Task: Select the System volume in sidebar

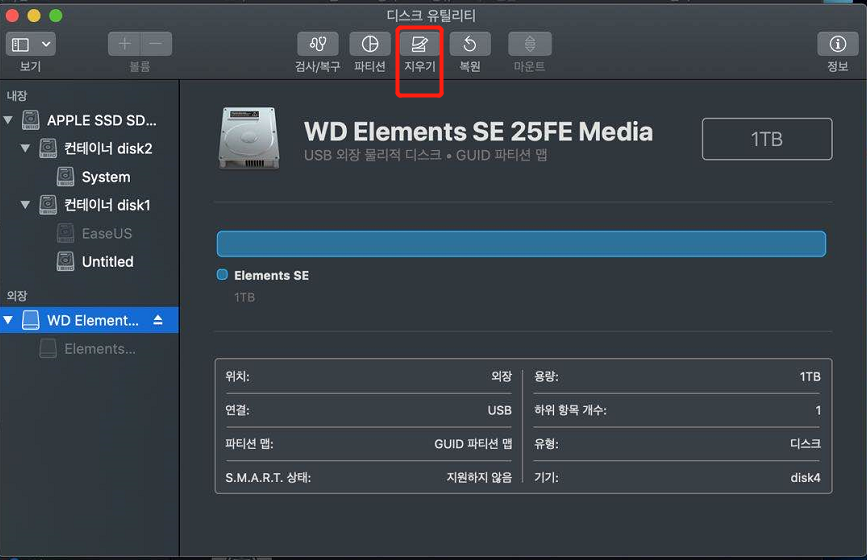Action: coord(105,177)
